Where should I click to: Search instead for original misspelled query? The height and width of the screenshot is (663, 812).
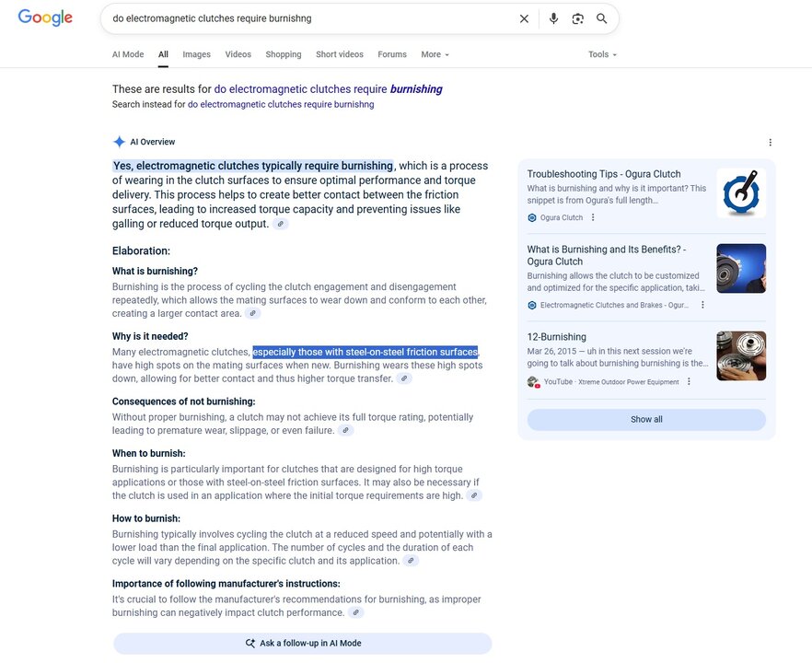point(281,105)
